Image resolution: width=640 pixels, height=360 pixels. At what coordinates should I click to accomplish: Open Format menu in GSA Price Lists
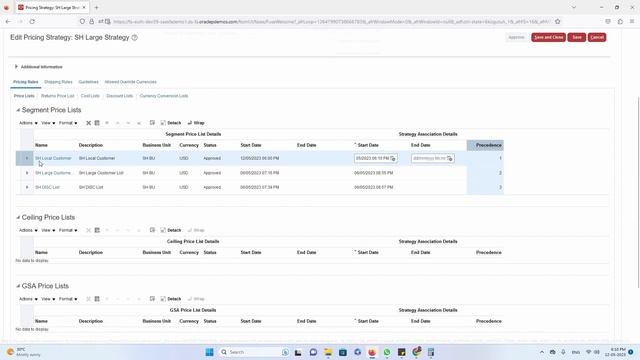68,299
